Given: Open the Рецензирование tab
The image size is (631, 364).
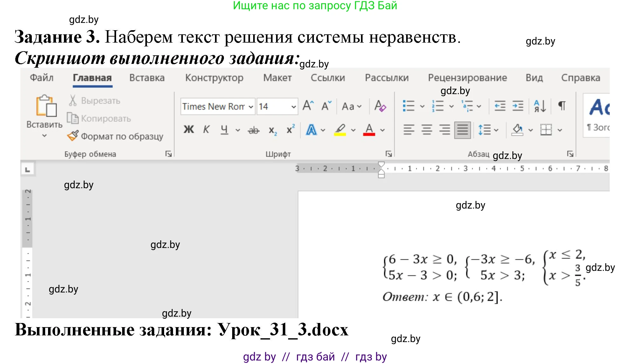Looking at the screenshot, I should 467,78.
